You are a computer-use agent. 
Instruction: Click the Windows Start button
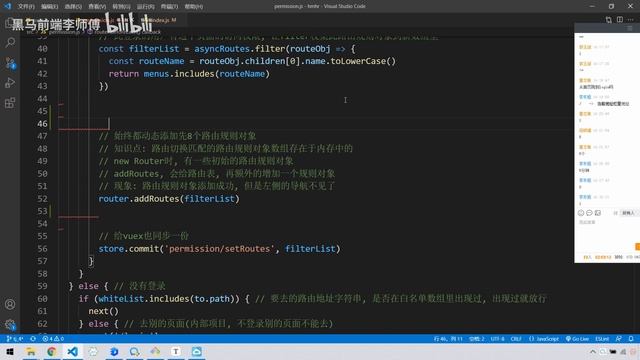(10, 351)
